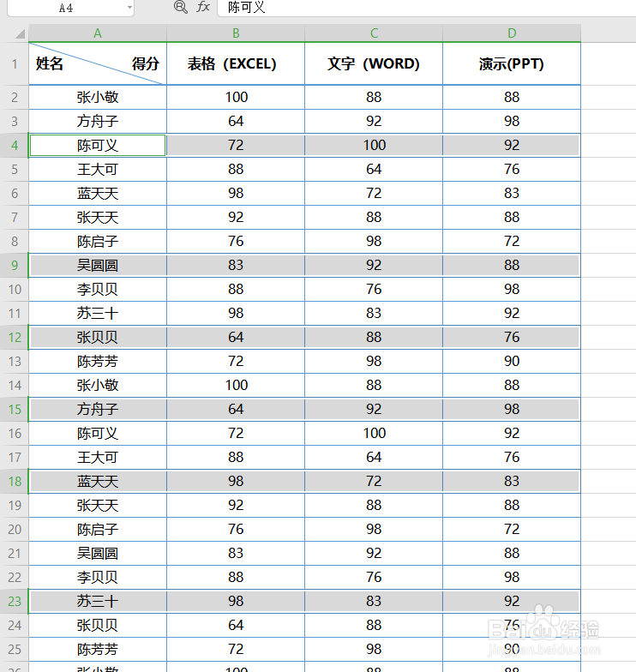The height and width of the screenshot is (672, 636).
Task: Click the 表格 (EXCEL) header cell
Action: [x=236, y=63]
